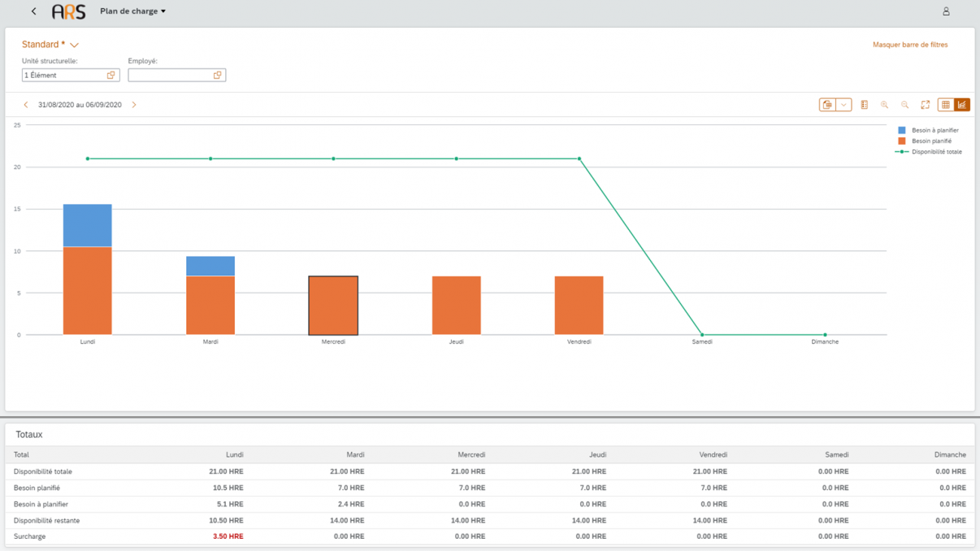Click the ARS logo
Viewport: 980px width, 551px height.
tap(68, 11)
